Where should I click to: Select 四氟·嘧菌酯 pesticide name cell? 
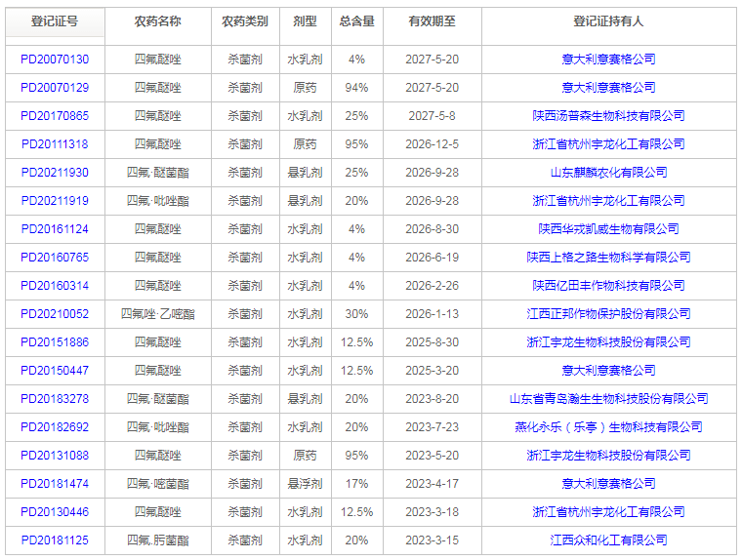(157, 484)
